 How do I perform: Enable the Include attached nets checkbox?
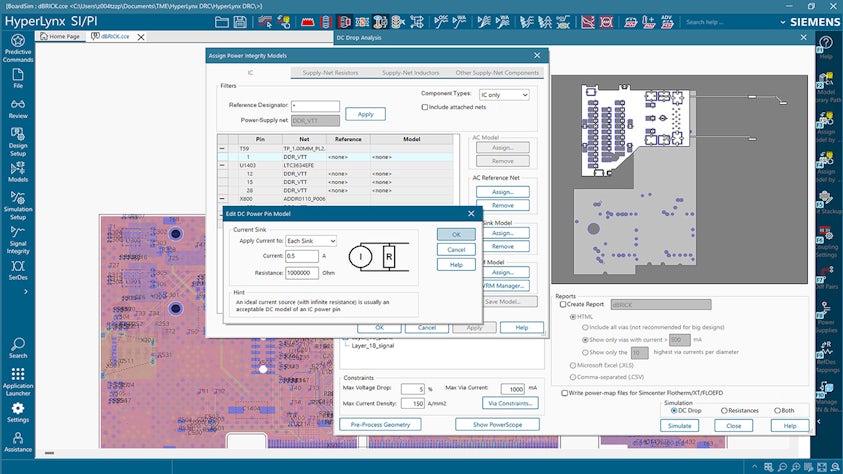point(425,107)
